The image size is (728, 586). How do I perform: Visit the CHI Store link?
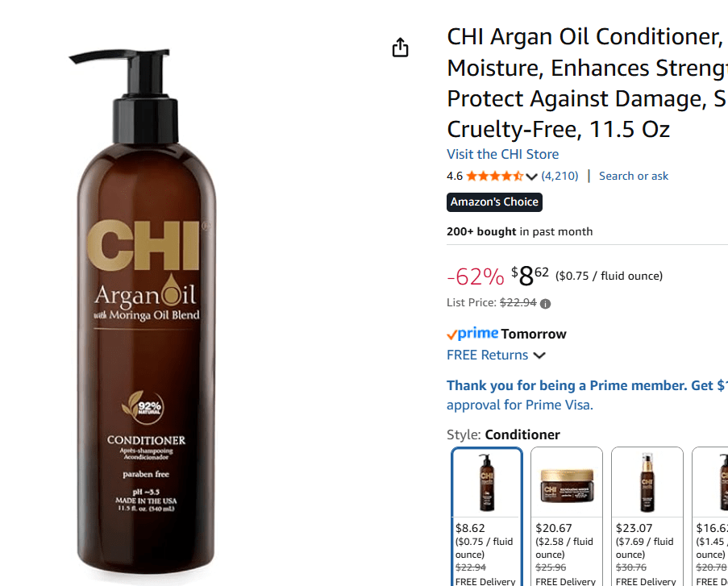click(503, 154)
